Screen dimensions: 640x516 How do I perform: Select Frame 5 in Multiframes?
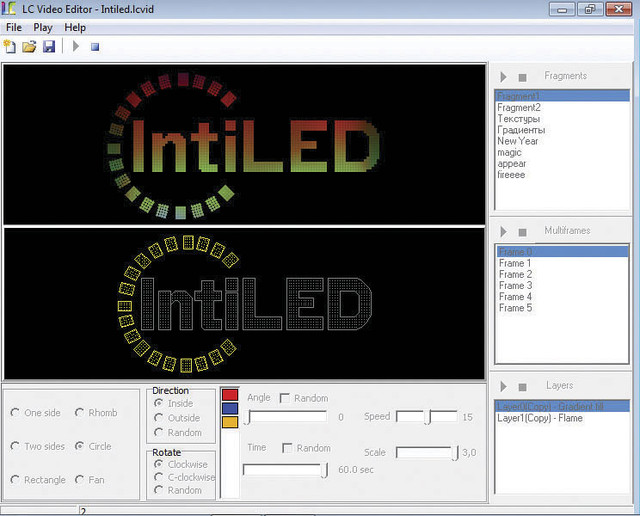click(562, 308)
